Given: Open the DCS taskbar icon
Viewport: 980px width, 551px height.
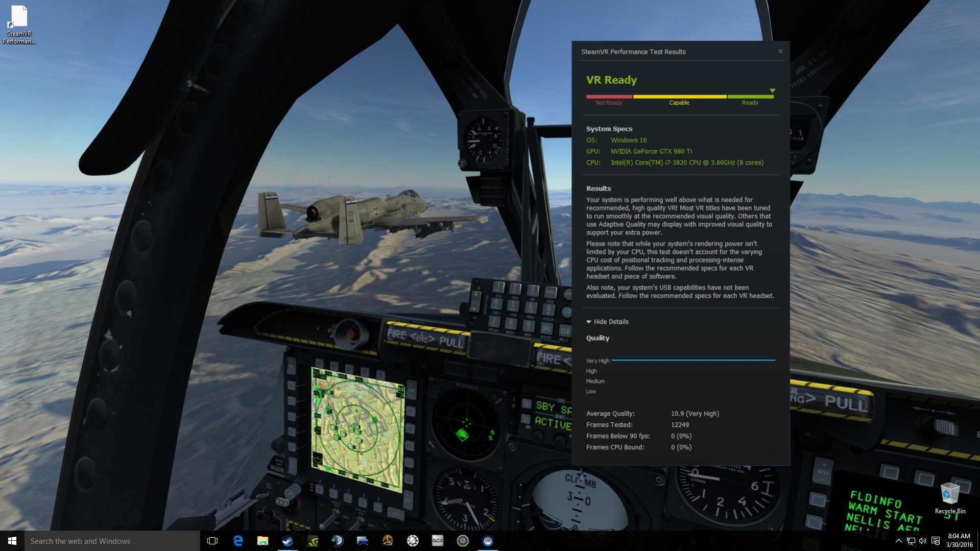Looking at the screenshot, I should pyautogui.click(x=438, y=541).
